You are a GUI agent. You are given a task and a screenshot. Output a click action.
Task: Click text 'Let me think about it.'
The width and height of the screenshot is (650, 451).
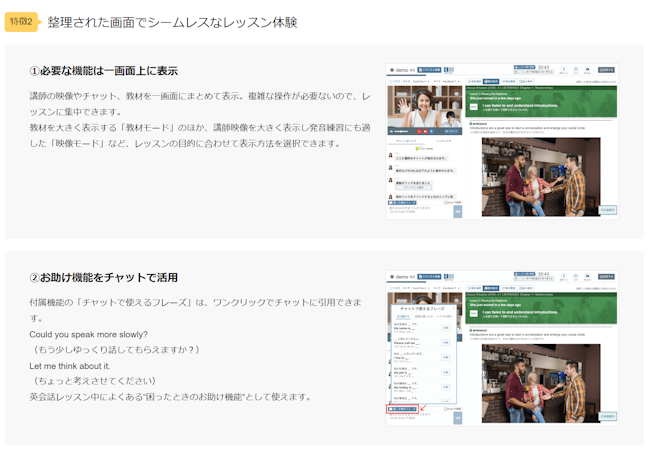70,366
